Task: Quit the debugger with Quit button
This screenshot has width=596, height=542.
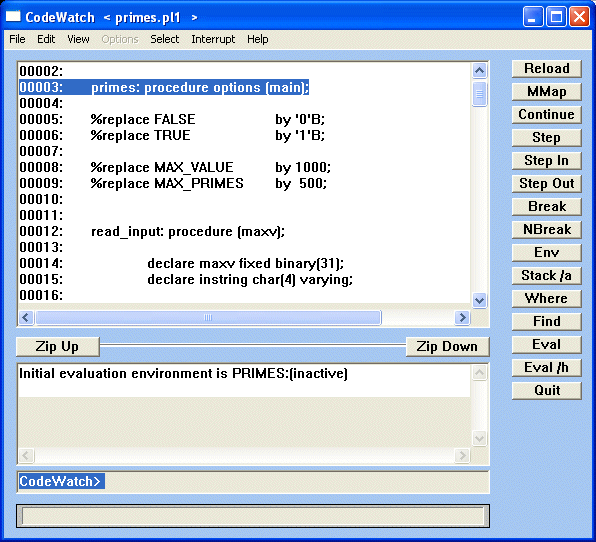Action: pyautogui.click(x=547, y=391)
